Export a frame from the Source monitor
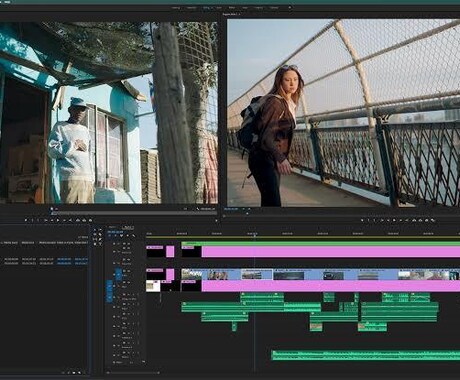 (x=90, y=220)
